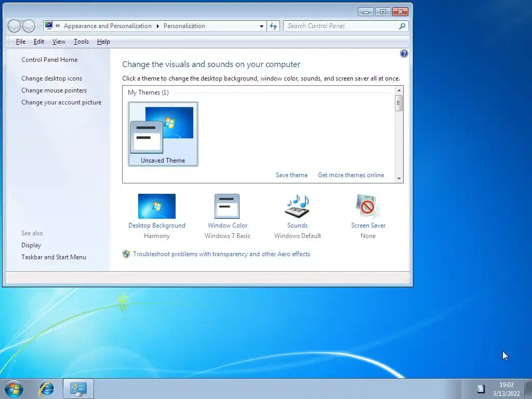Click the Control Panel taskbar button

click(78, 389)
